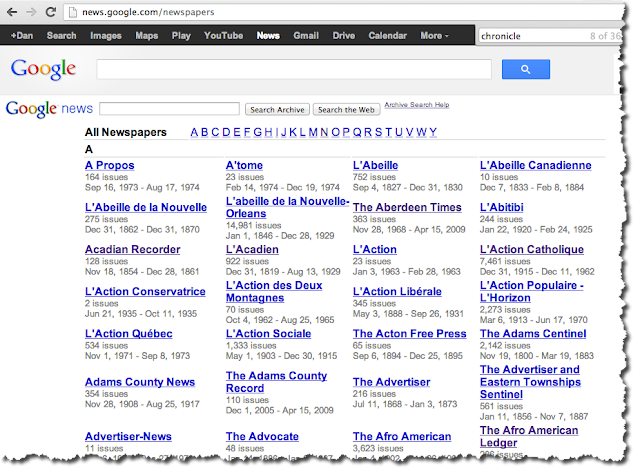Focus the Google news archive search field

169,109
